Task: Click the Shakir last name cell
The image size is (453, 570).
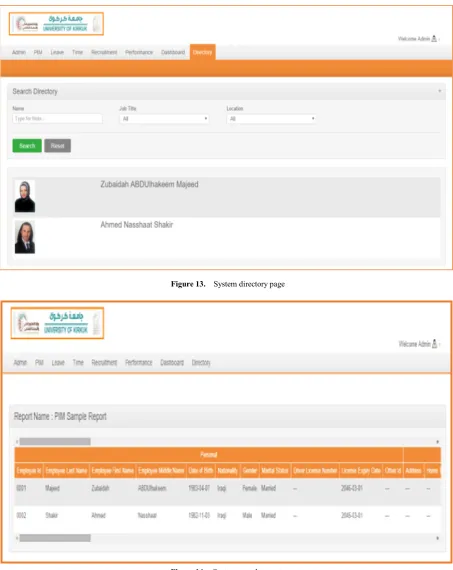Action: [x=52, y=515]
